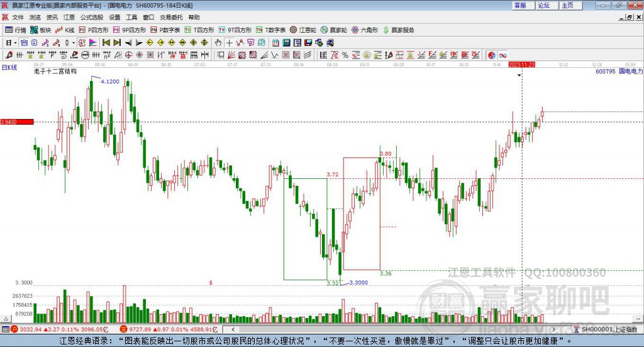The width and height of the screenshot is (644, 347).
Task: Open the 9P四方形 tool
Action: click(130, 30)
